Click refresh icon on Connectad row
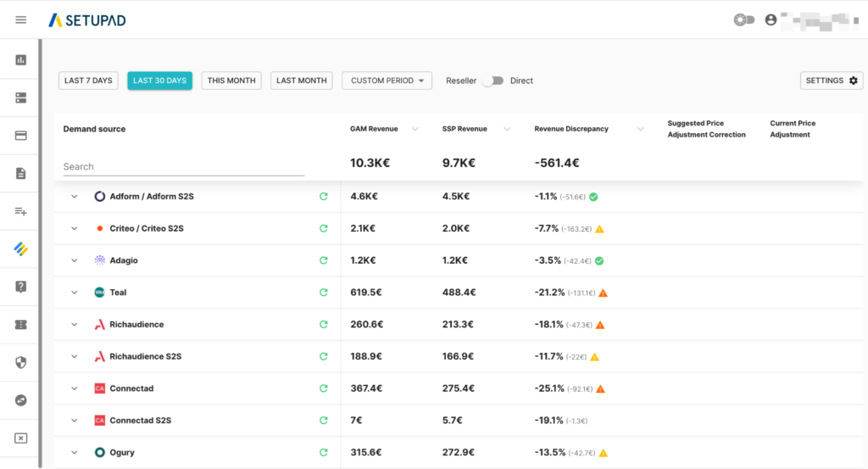 (x=323, y=388)
